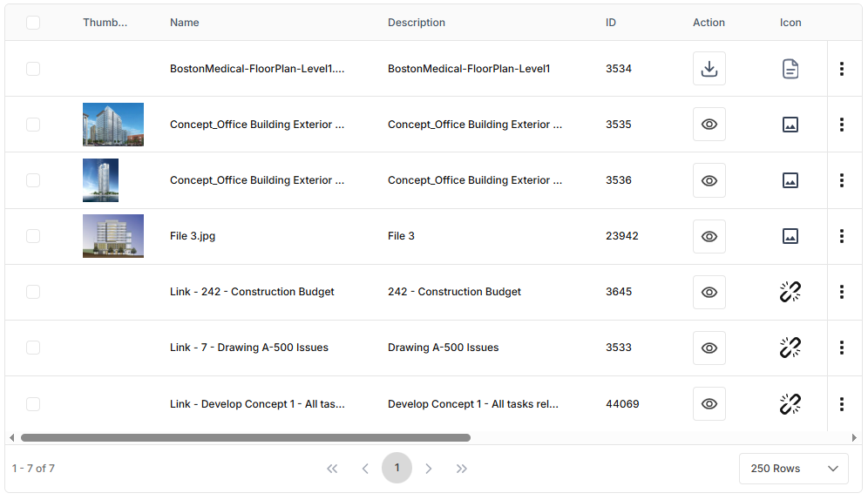Toggle the select-all checkbox in header
Viewport: 868px width, 500px height.
click(33, 23)
